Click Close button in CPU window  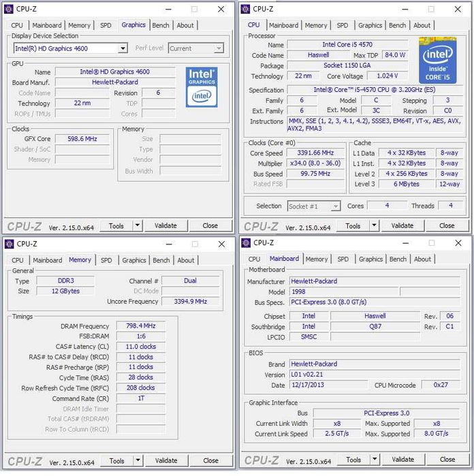click(447, 225)
